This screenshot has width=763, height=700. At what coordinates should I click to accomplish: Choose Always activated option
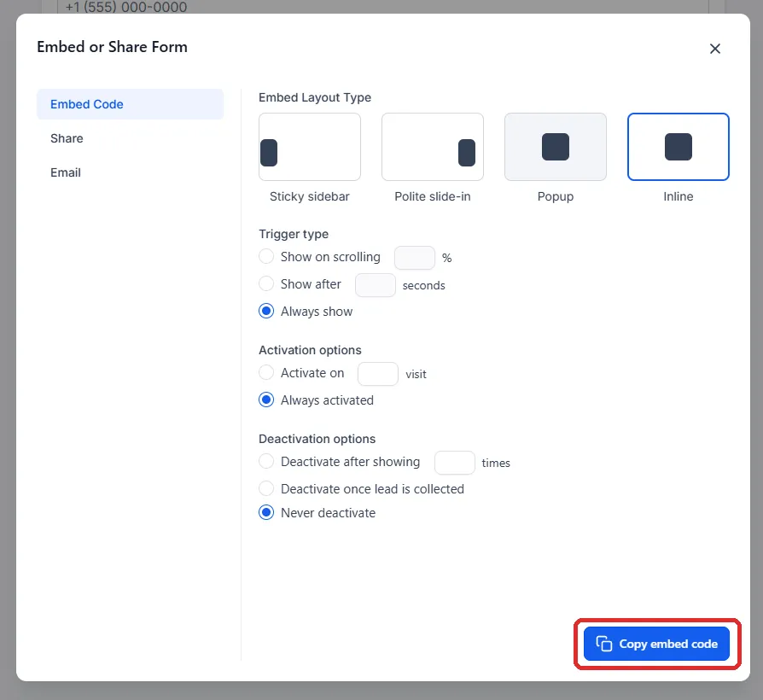pos(266,400)
